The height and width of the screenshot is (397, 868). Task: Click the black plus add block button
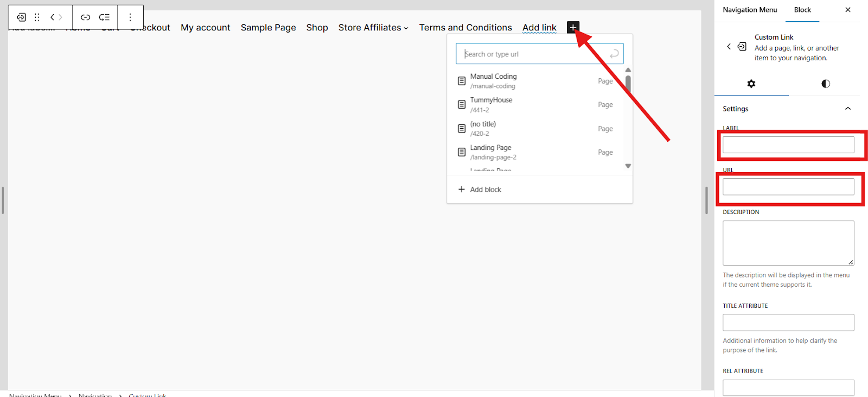pyautogui.click(x=573, y=27)
